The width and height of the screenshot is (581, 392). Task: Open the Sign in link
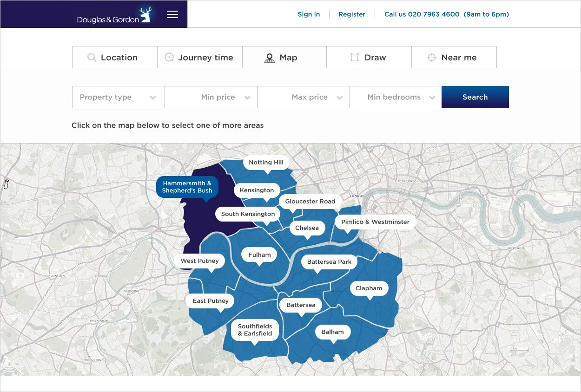coord(309,14)
